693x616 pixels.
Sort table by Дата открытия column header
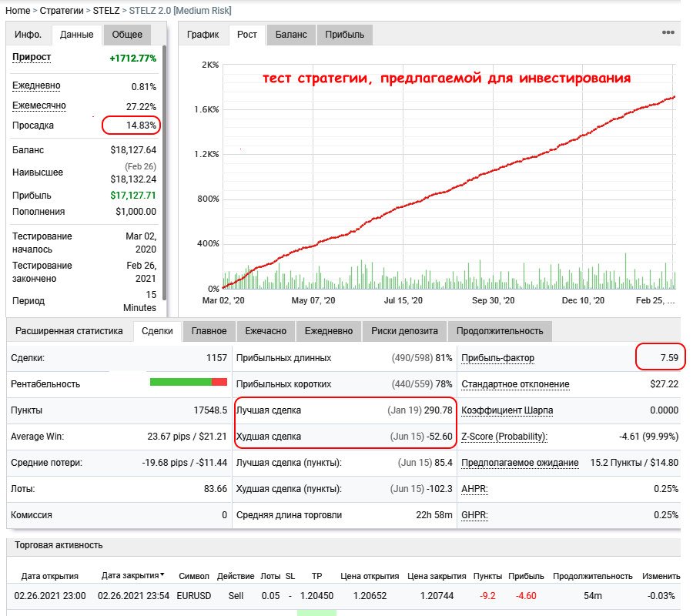coord(49,576)
